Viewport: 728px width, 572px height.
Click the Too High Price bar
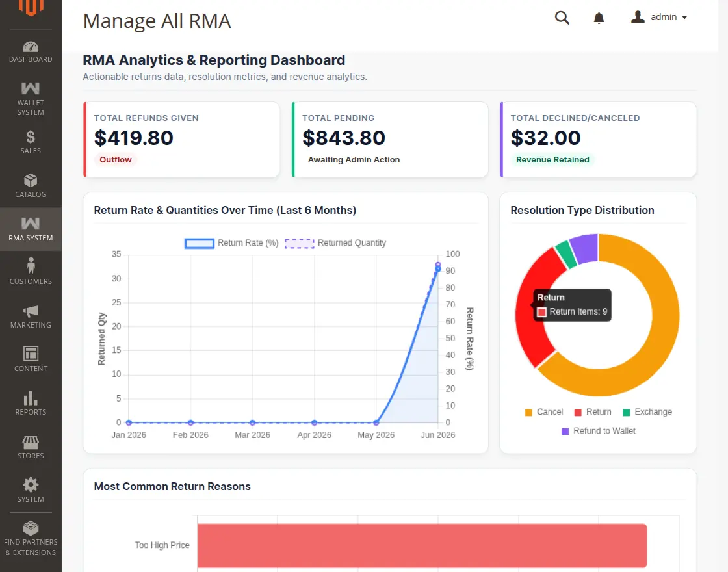tap(422, 545)
